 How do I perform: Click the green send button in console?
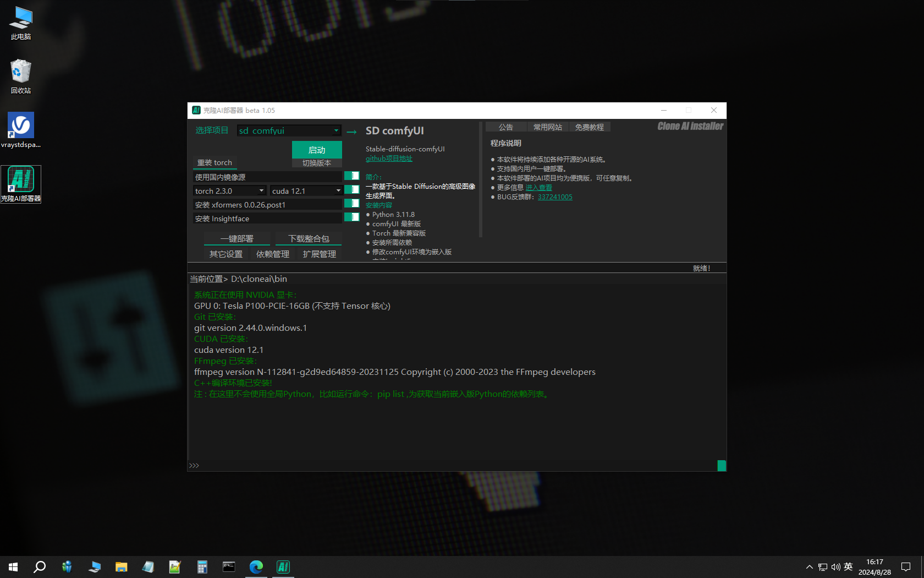coord(722,466)
